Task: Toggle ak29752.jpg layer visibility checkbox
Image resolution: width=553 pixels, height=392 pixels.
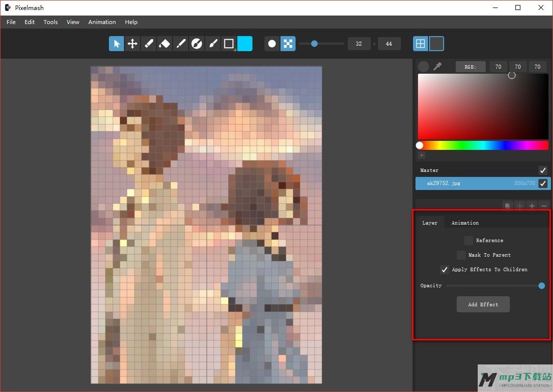Action: 543,183
